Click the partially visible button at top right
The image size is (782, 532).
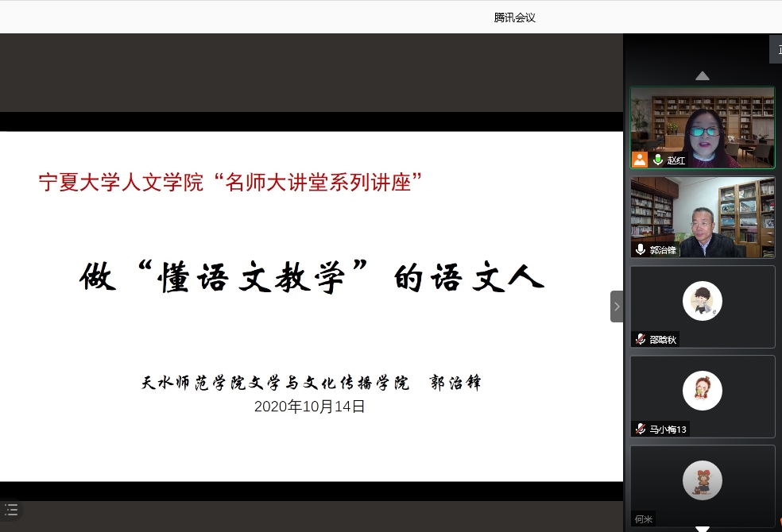pyautogui.click(x=777, y=48)
